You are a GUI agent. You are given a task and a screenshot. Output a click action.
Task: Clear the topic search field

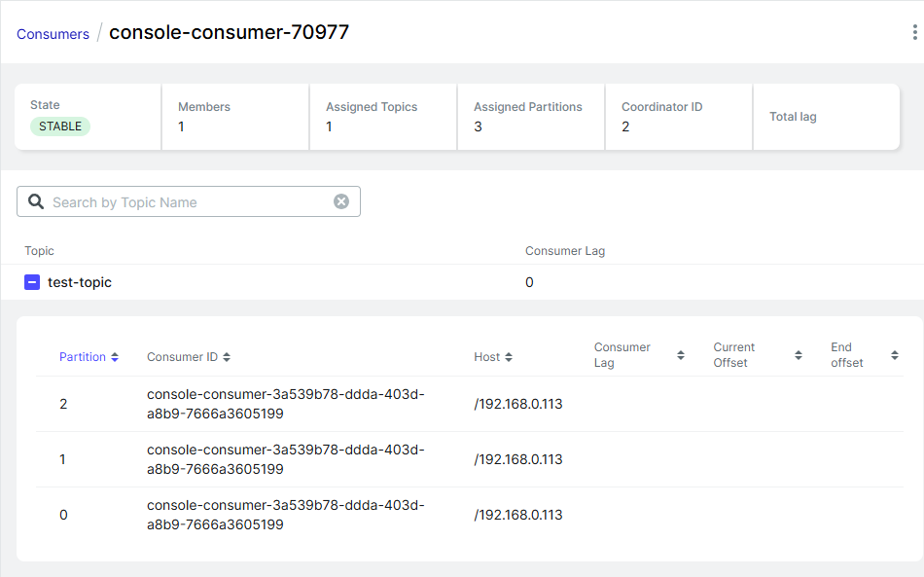click(x=341, y=201)
